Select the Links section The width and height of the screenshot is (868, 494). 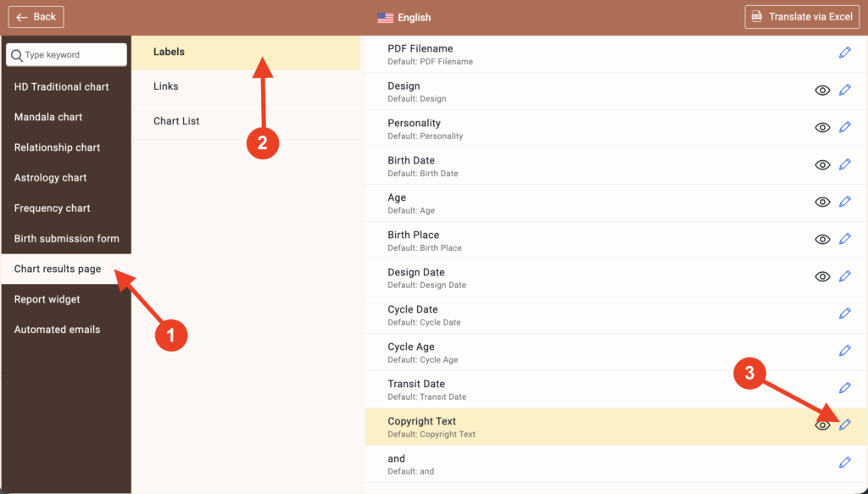tap(166, 86)
